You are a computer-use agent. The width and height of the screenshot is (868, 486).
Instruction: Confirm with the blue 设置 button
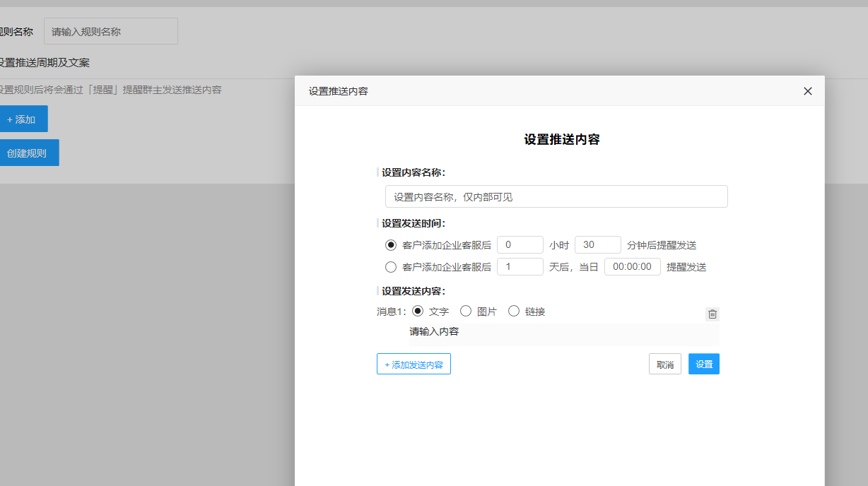pyautogui.click(x=703, y=364)
